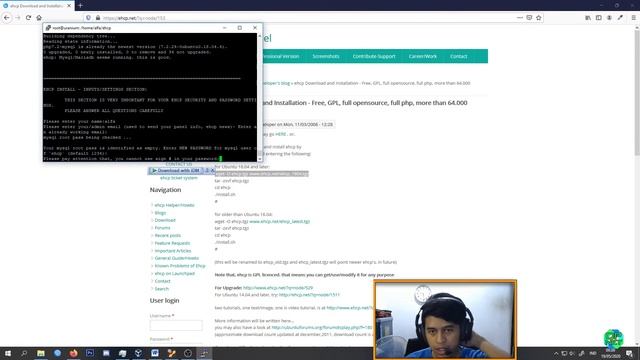
Task: Go back to the previous page
Action: pos(7,18)
